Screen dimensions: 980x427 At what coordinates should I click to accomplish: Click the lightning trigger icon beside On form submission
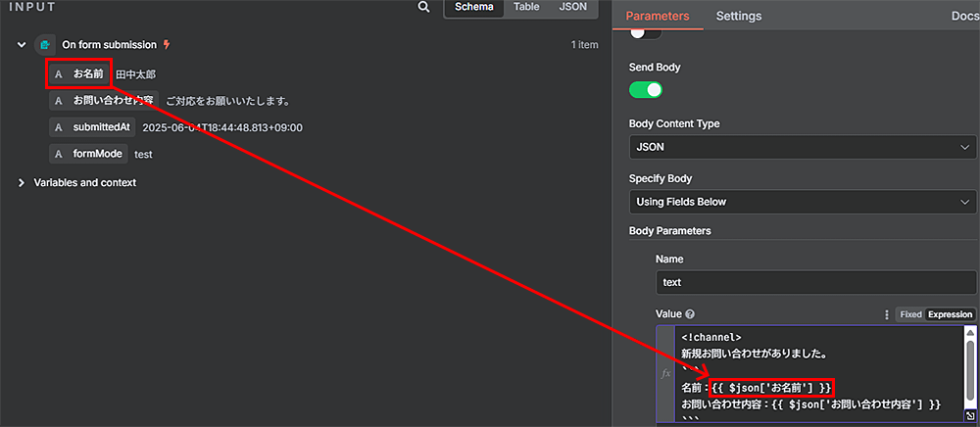167,45
